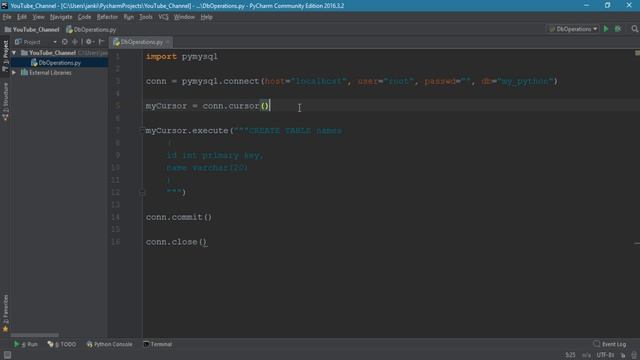
Task: Select External Libraries in project tree
Action: point(46,73)
